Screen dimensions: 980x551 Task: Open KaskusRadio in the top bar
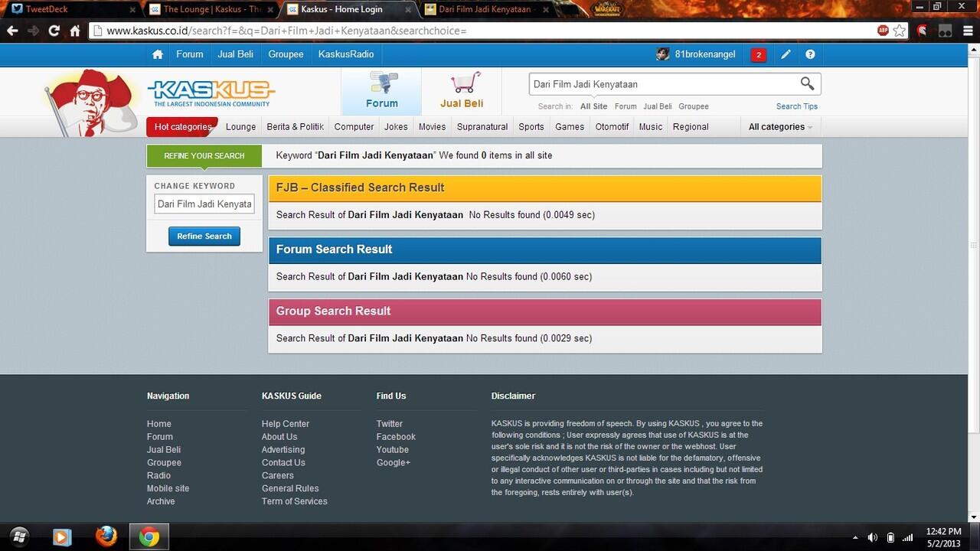click(346, 54)
